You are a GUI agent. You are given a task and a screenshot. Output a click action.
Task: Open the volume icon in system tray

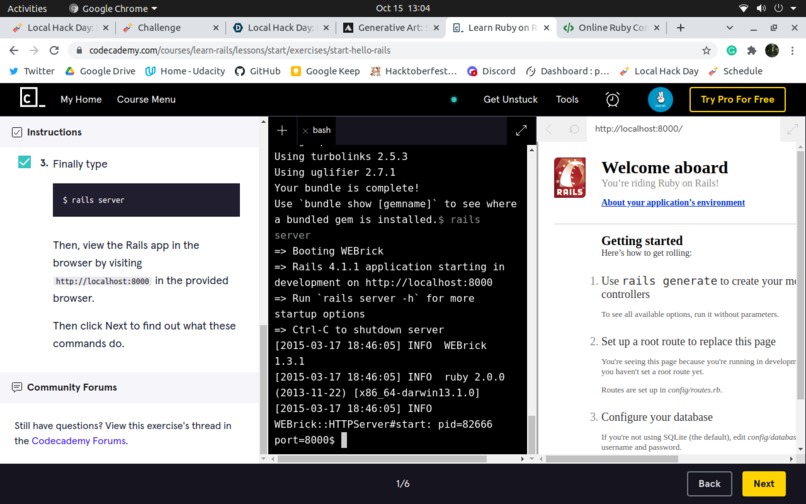pos(761,8)
